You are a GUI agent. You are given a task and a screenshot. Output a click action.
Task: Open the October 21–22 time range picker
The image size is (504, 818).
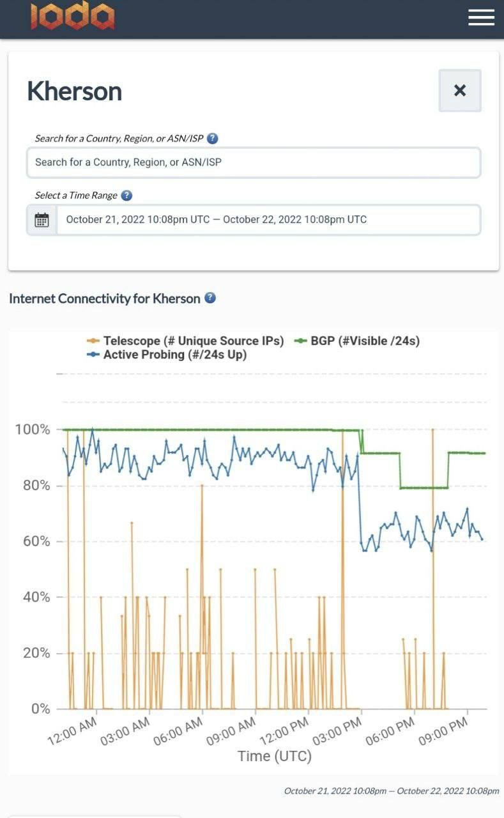[x=268, y=220]
